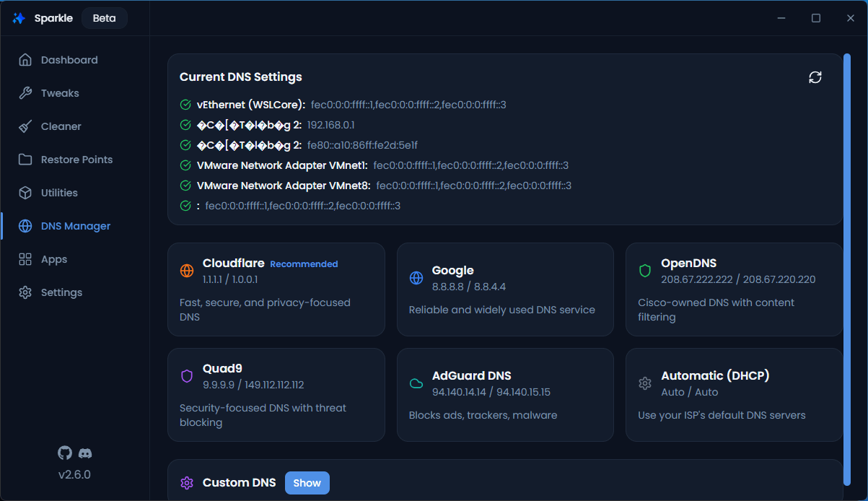Click the Cloudflare globe icon

point(187,271)
